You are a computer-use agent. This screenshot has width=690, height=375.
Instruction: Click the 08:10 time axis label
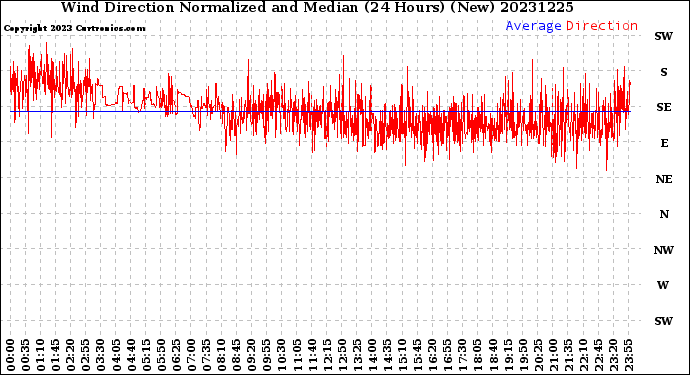click(x=221, y=355)
